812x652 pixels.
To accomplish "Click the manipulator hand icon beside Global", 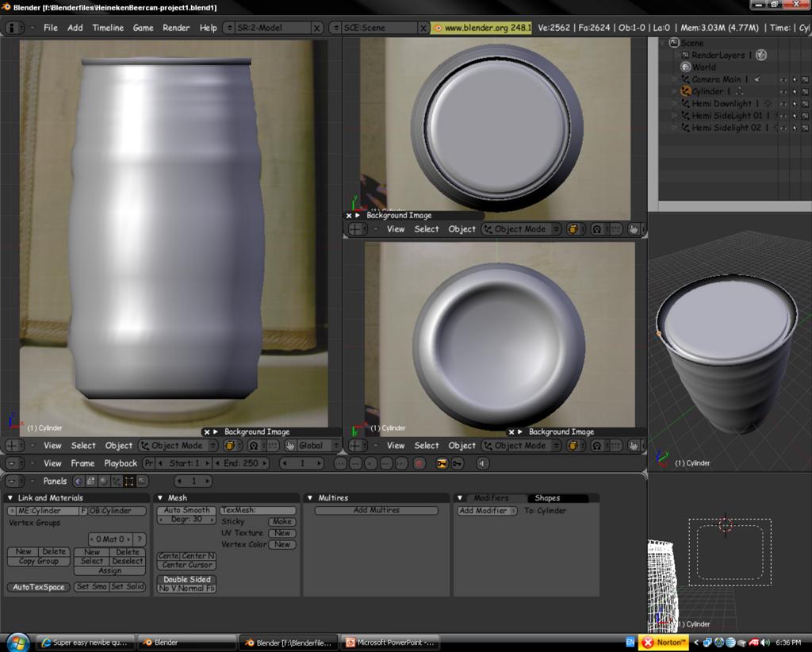I will [290, 445].
